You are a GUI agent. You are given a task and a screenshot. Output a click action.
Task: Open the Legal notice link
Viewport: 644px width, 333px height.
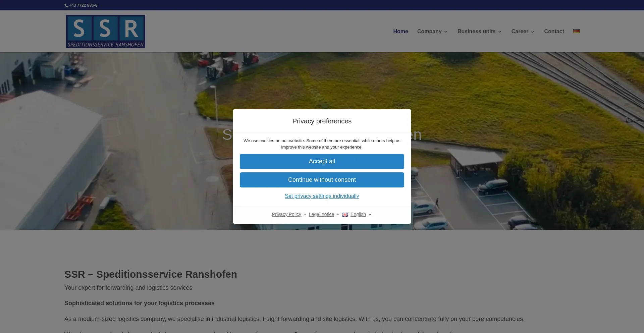coord(321,215)
